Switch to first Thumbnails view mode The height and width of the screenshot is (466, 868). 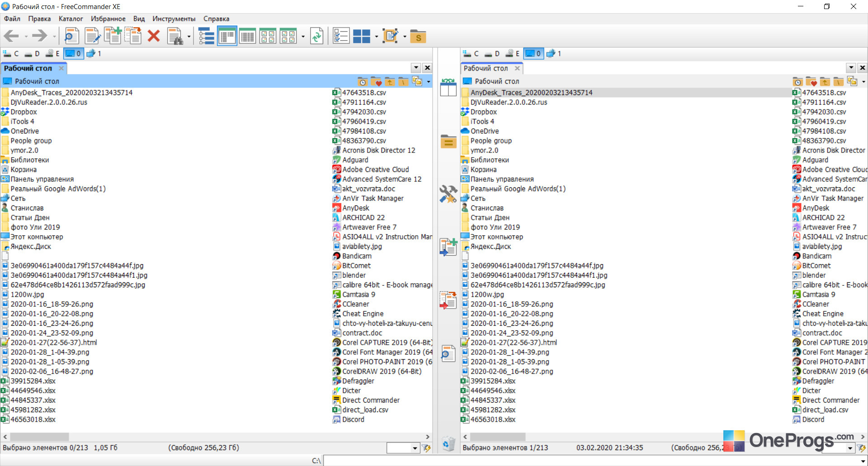click(x=268, y=36)
